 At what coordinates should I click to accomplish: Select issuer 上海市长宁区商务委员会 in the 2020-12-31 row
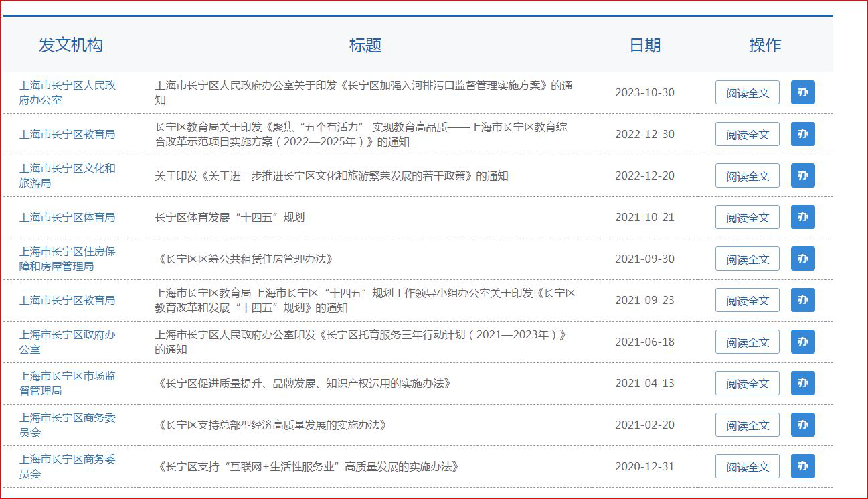coord(68,467)
